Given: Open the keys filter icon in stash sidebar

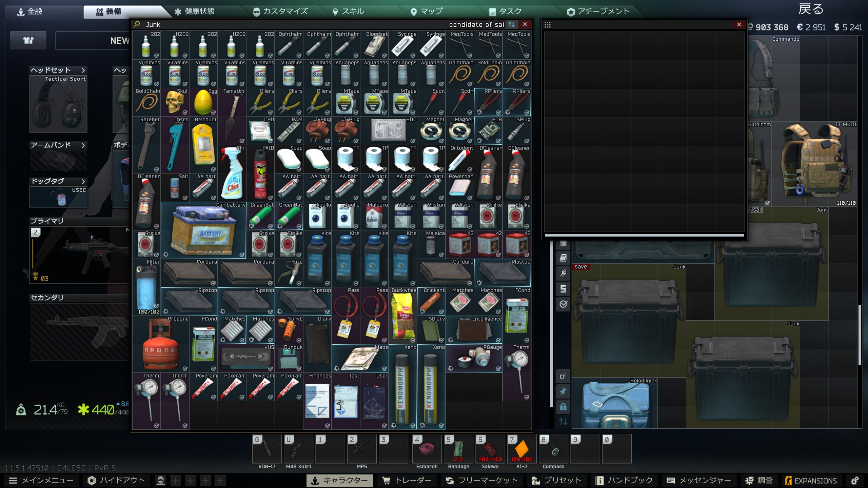Looking at the screenshot, I should point(563,273).
